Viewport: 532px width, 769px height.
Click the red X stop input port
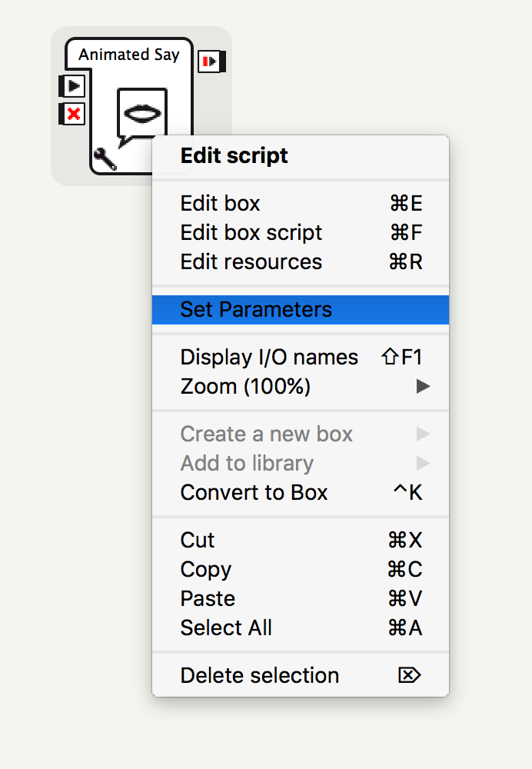click(x=72, y=115)
